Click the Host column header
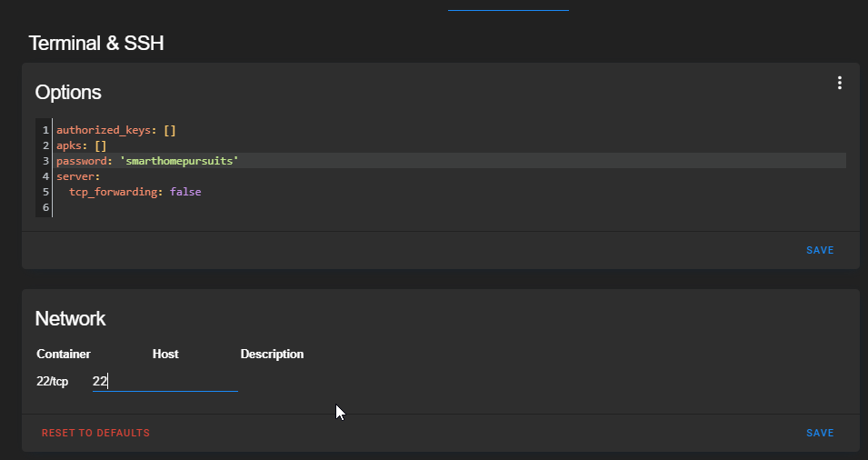The image size is (868, 460). [x=165, y=354]
